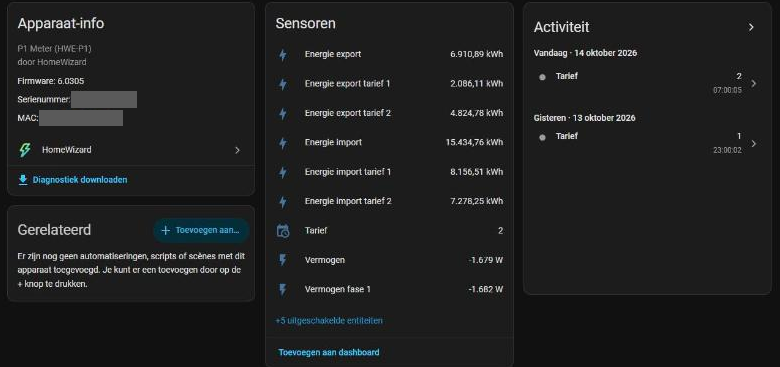Click the value 8.156,51 kWh
Screen dimensions: 780x367
click(x=477, y=172)
